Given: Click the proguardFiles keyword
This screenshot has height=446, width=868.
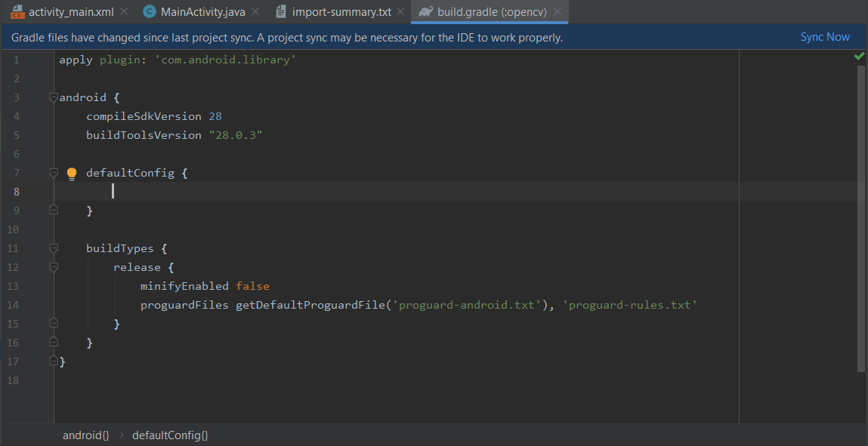Looking at the screenshot, I should (184, 305).
